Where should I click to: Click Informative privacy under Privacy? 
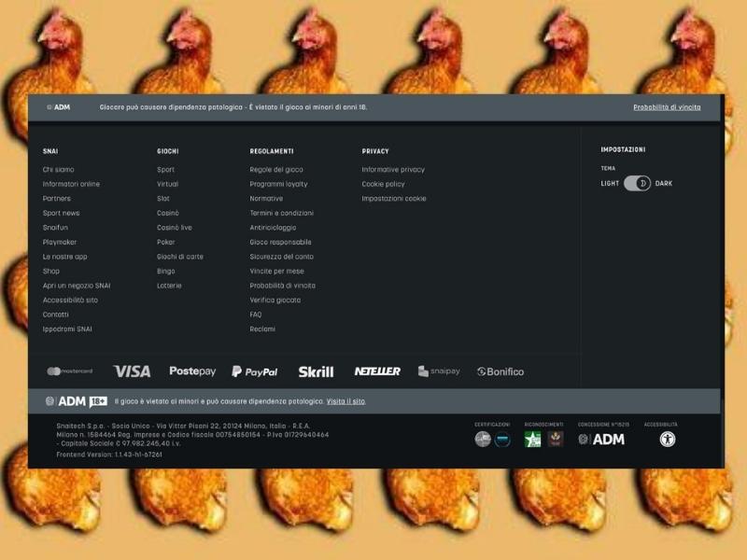(392, 169)
